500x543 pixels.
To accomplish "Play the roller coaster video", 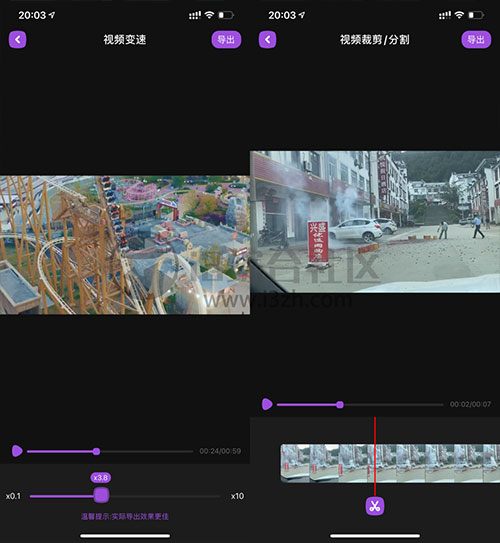I will 17,451.
